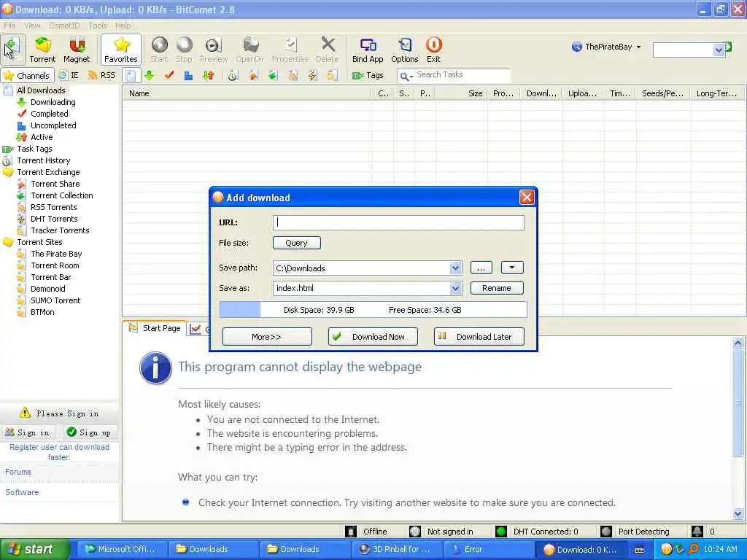Image resolution: width=747 pixels, height=560 pixels.
Task: Click the green Downloading filter arrow icon
Action: tap(150, 75)
